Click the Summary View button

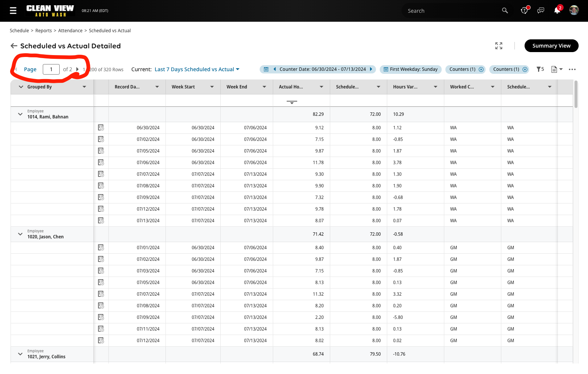point(551,46)
